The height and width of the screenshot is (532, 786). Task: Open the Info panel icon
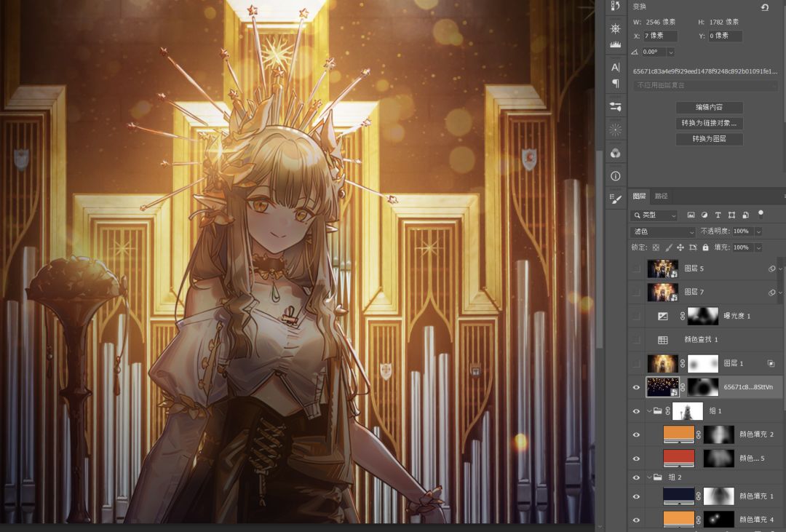point(616,176)
